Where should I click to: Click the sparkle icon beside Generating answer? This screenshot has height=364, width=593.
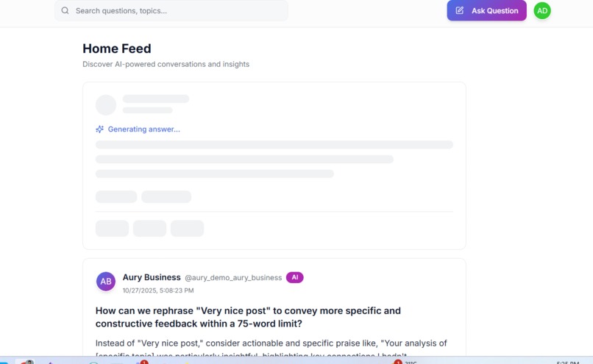(99, 129)
